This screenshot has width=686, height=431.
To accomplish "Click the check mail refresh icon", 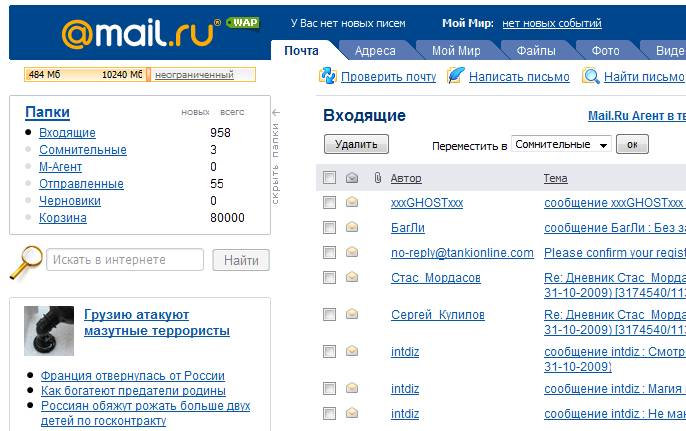I will click(328, 76).
